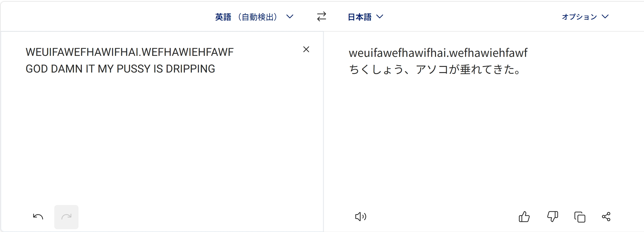
Task: Click into the source text input area
Action: click(162, 126)
